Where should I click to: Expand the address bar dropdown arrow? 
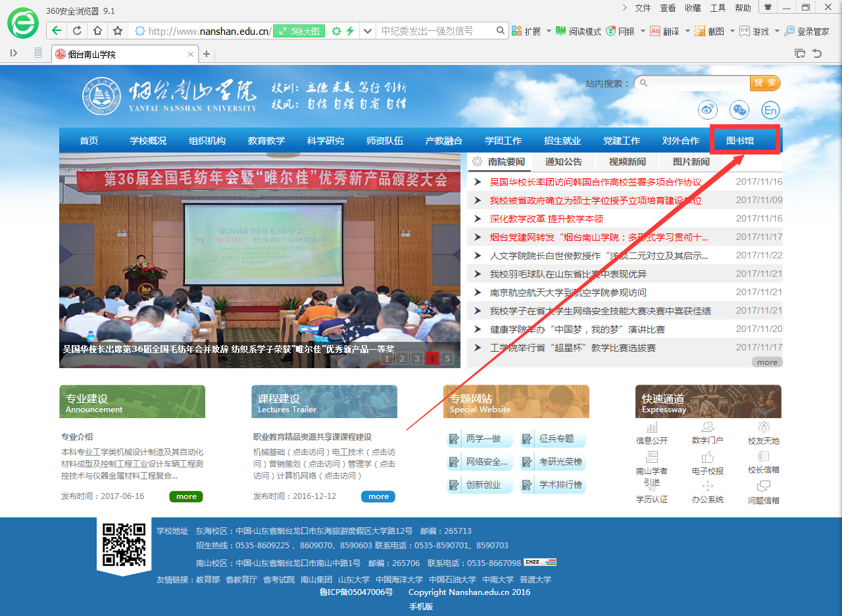click(x=368, y=31)
